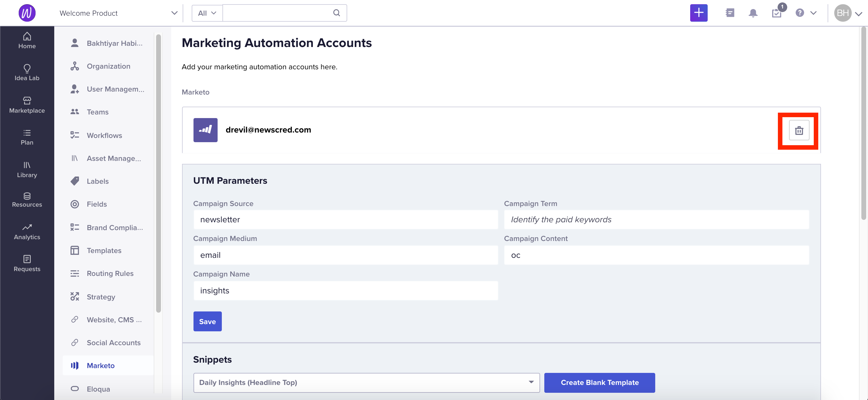The width and height of the screenshot is (868, 400).
Task: Click the purple plus create button
Action: (x=699, y=13)
